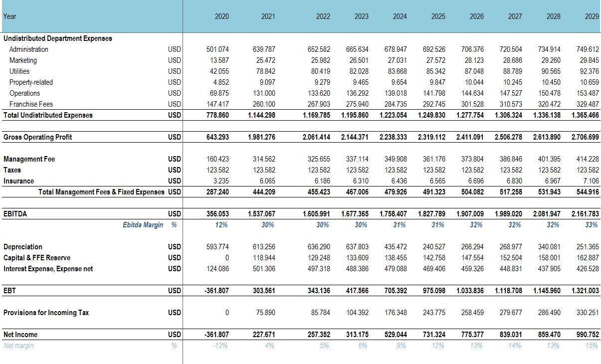
Task: Select Marketing 2028 value 29.260
Action: [551, 60]
